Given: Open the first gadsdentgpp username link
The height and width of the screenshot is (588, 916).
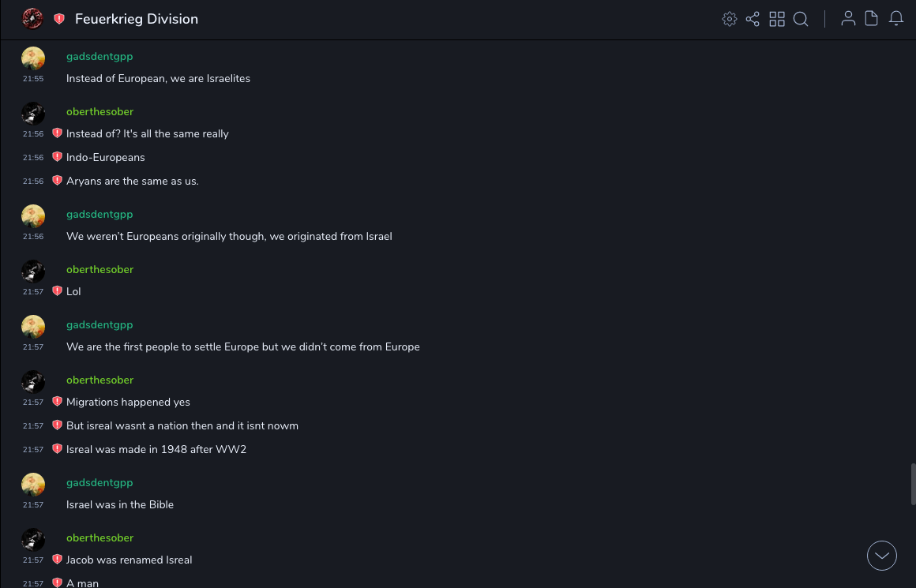Looking at the screenshot, I should click(x=99, y=57).
